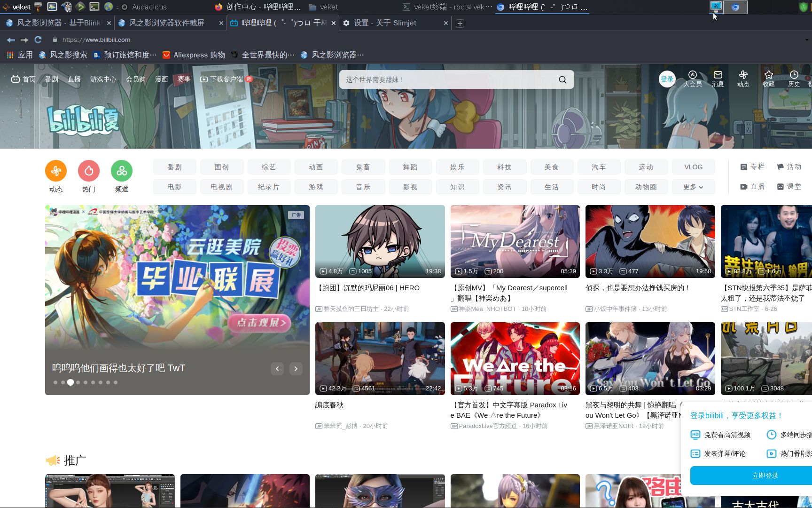Open 免费看高清视频 benefit item

(721, 435)
